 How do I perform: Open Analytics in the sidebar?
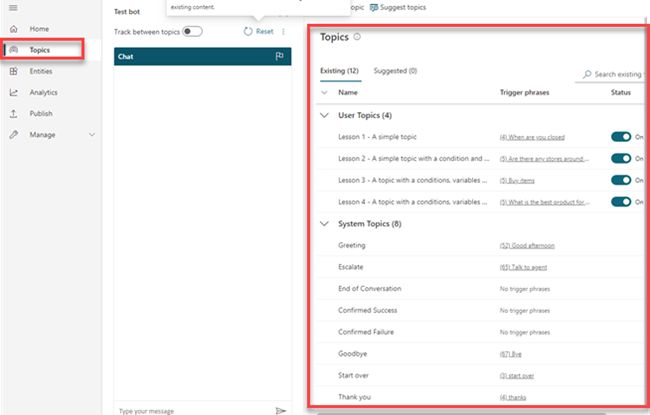pyautogui.click(x=44, y=92)
